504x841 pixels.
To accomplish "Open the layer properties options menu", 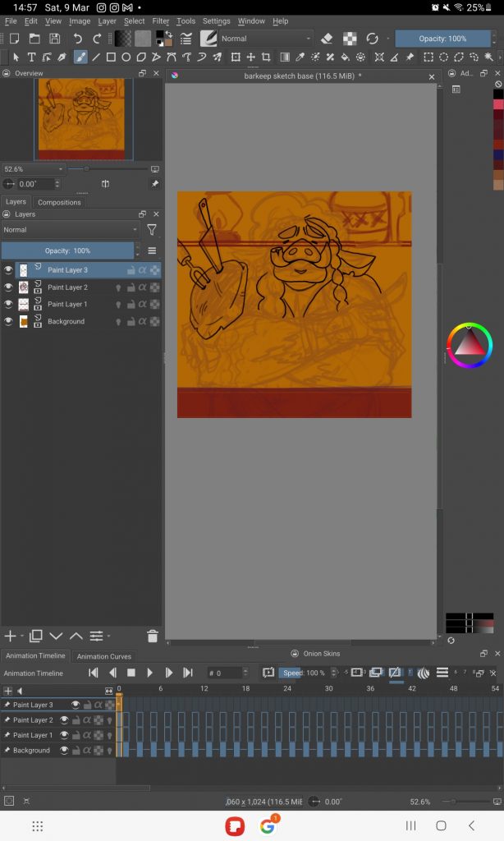I will [x=99, y=636].
